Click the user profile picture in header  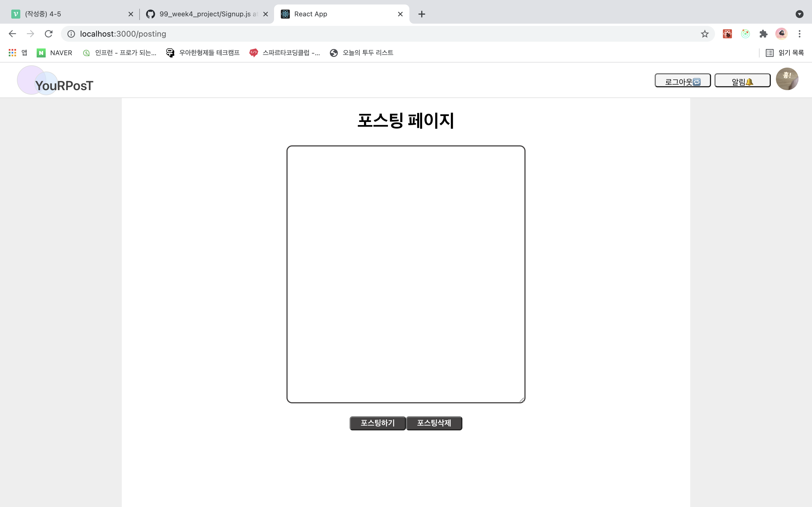787,79
